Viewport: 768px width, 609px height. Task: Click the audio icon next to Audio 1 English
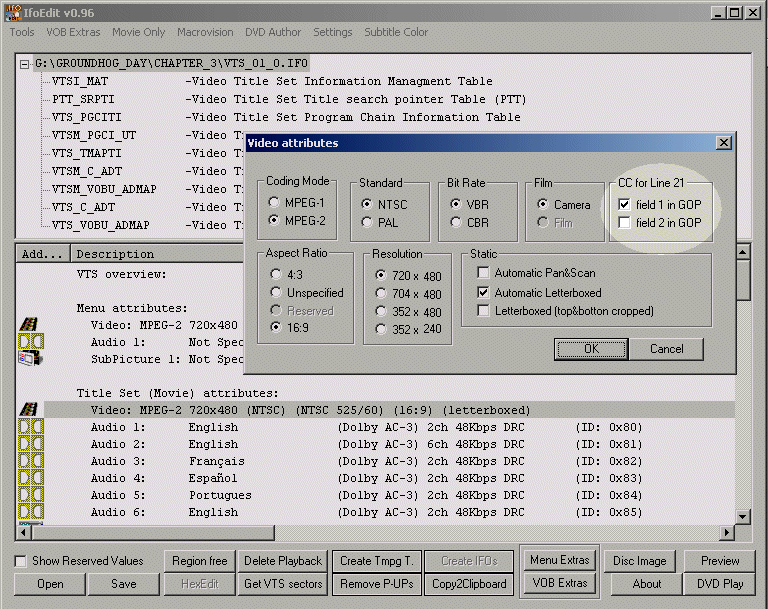(31, 427)
